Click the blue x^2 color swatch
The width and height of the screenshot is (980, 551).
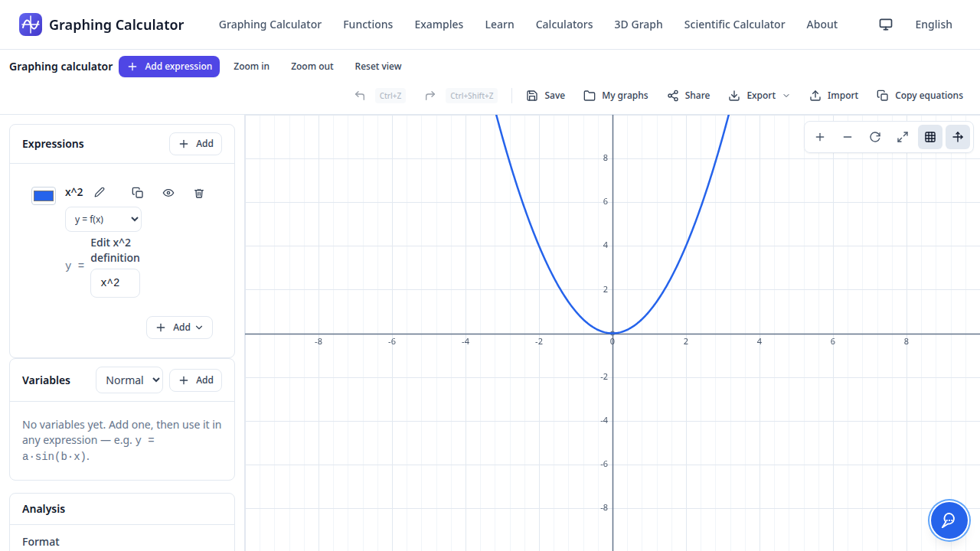point(44,196)
